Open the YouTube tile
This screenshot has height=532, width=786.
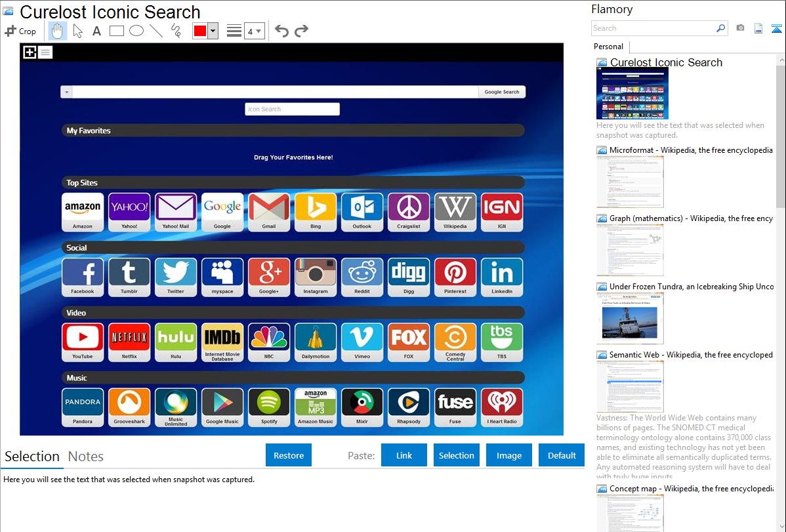pos(83,342)
